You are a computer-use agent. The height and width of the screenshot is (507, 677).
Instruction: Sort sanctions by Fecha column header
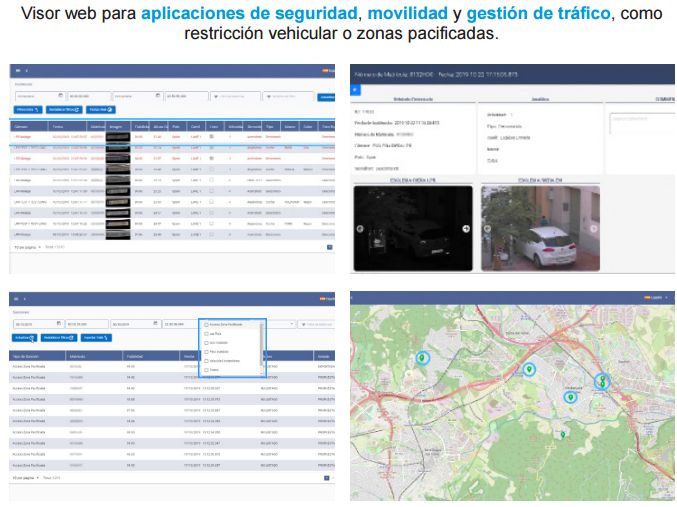[189, 356]
